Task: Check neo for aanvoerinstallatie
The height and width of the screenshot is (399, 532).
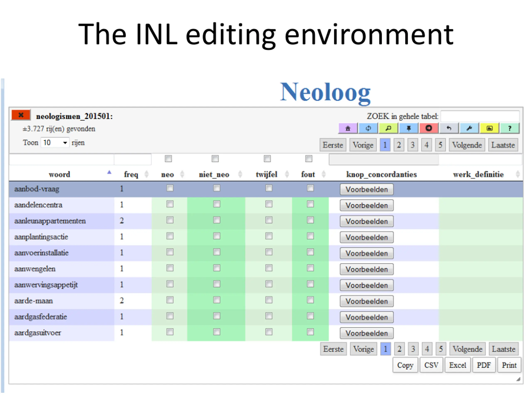Action: pos(170,252)
